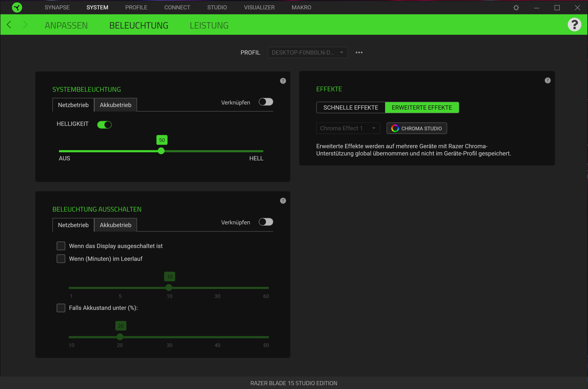Viewport: 588px width, 389px height.
Task: Click the battery percentage slider handle
Action: 120,337
